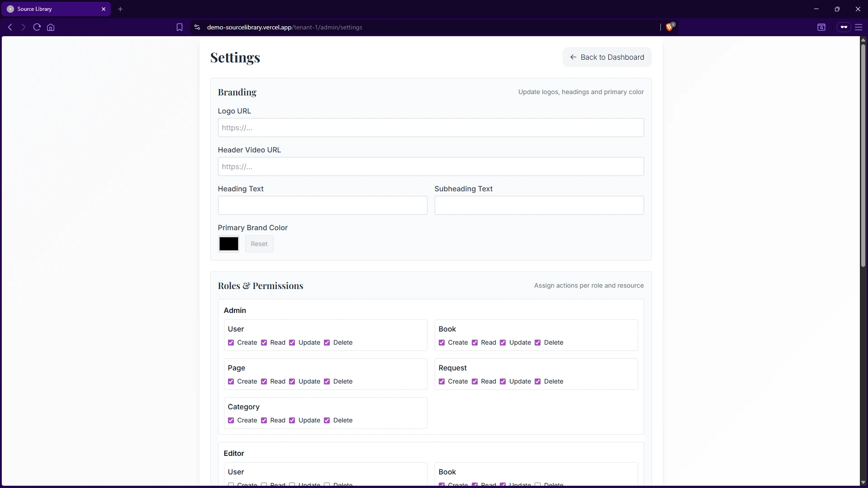
Task: Focus the Logo URL input field
Action: pos(431,128)
